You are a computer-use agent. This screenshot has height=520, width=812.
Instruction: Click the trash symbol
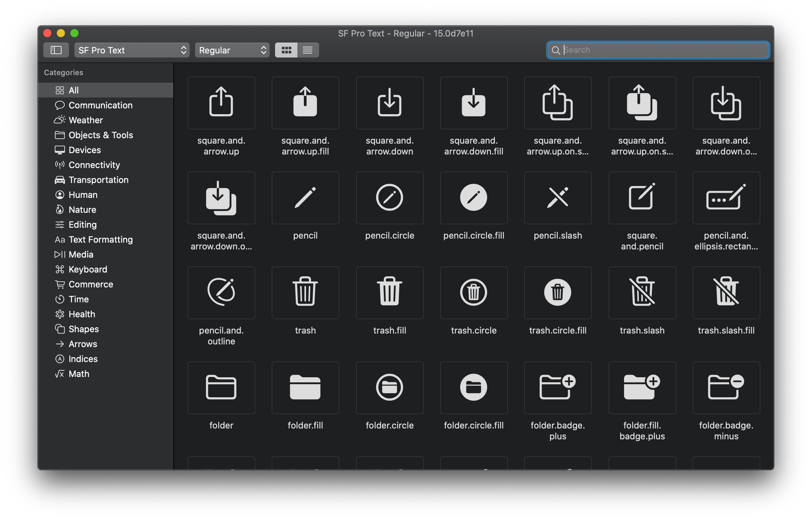(305, 293)
